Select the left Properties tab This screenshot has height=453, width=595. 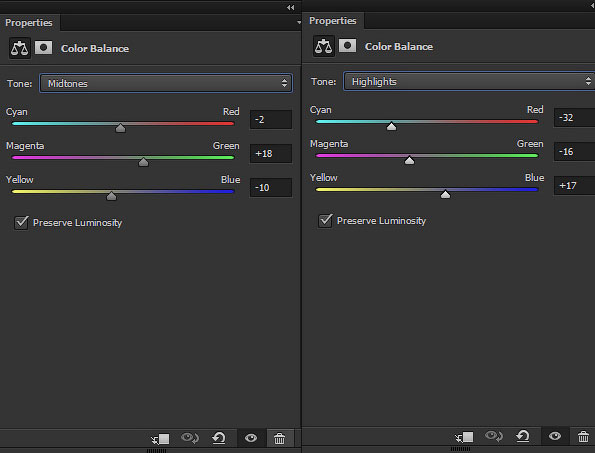coord(29,23)
